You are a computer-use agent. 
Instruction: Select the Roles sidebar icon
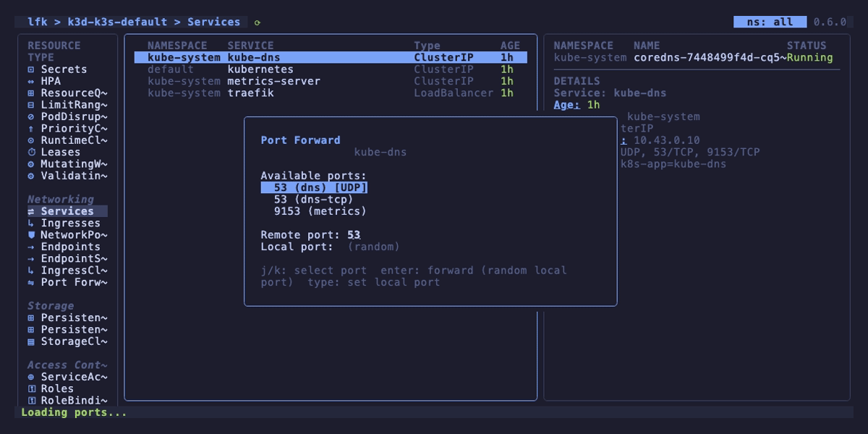tap(31, 388)
